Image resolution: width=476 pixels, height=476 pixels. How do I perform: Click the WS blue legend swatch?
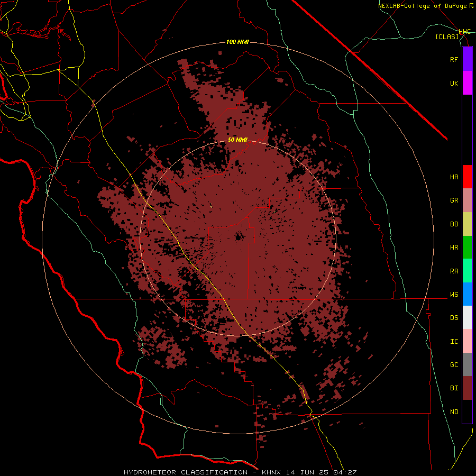tap(467, 294)
